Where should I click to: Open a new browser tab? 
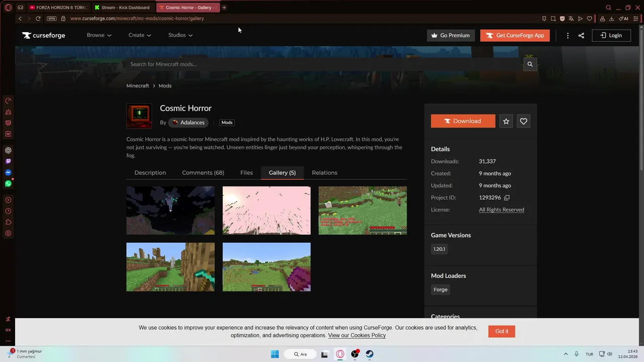(224, 8)
